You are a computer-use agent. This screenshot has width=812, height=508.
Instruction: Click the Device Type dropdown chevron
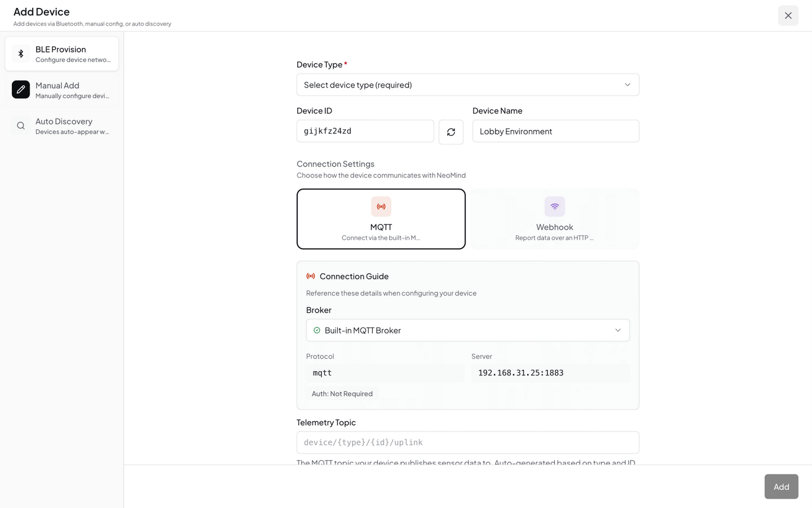pyautogui.click(x=628, y=85)
